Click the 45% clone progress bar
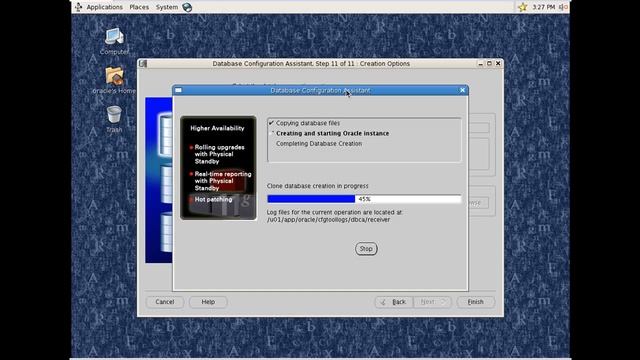The image size is (640, 360). [x=364, y=199]
